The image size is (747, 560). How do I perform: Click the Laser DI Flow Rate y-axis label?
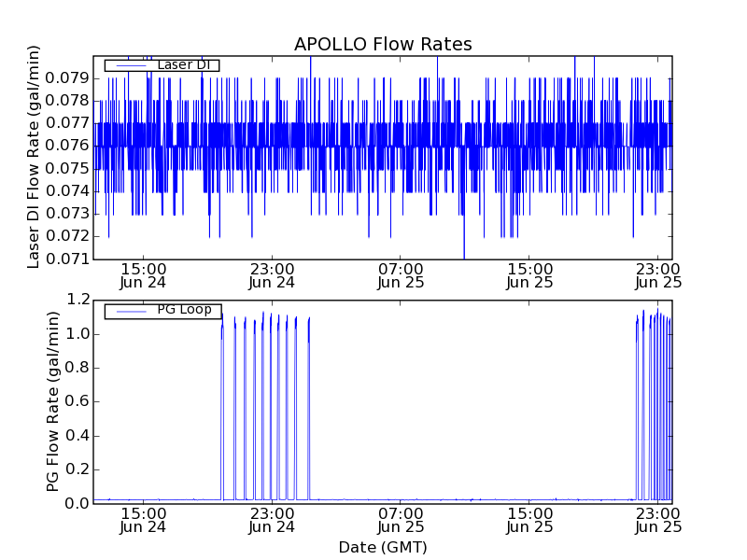pyautogui.click(x=34, y=157)
